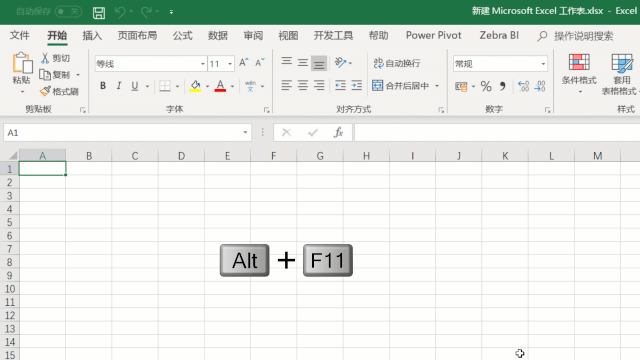Toggle Bold formatting

point(103,86)
